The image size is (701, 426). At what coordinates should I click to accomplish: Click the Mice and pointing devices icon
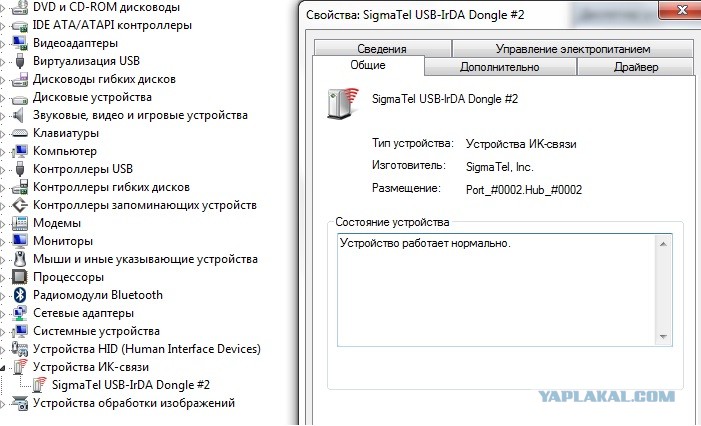[x=20, y=259]
